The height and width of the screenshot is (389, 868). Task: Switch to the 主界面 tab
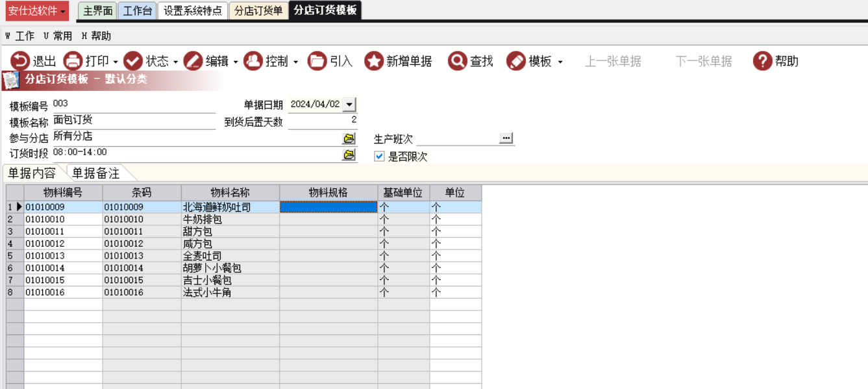(x=97, y=11)
